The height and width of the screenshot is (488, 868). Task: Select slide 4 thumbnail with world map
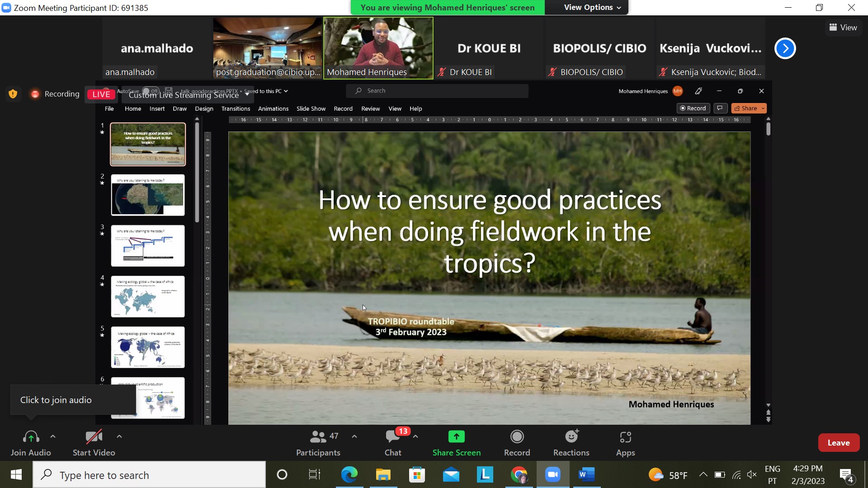[x=148, y=296]
